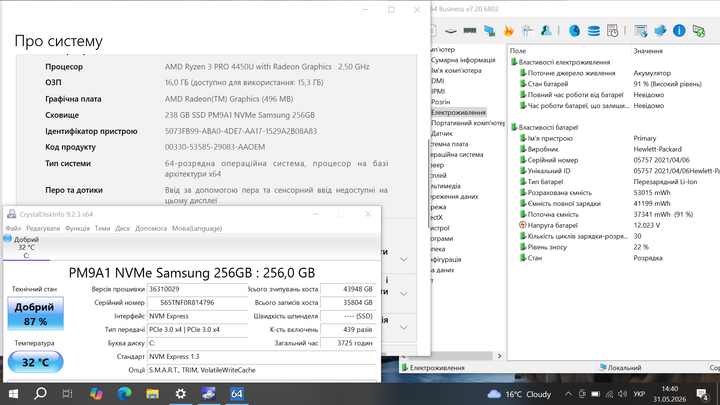Viewport: 720px width, 405px height.
Task: Click the firmware version field 36310029
Action: pyautogui.click(x=197, y=289)
